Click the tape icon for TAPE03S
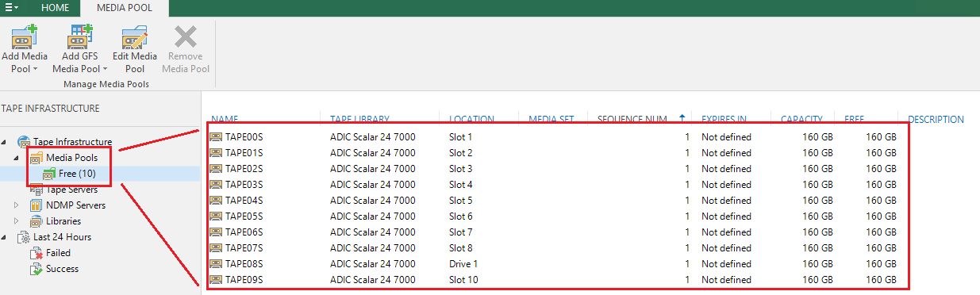 coord(216,185)
